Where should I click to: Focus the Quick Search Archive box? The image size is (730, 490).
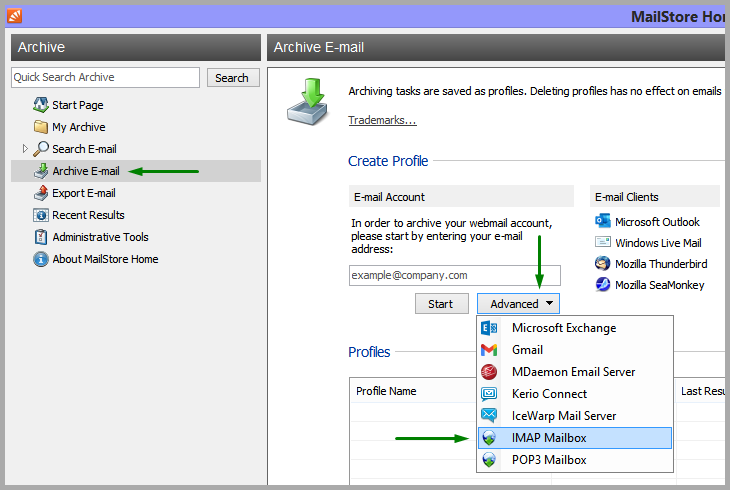pos(105,78)
